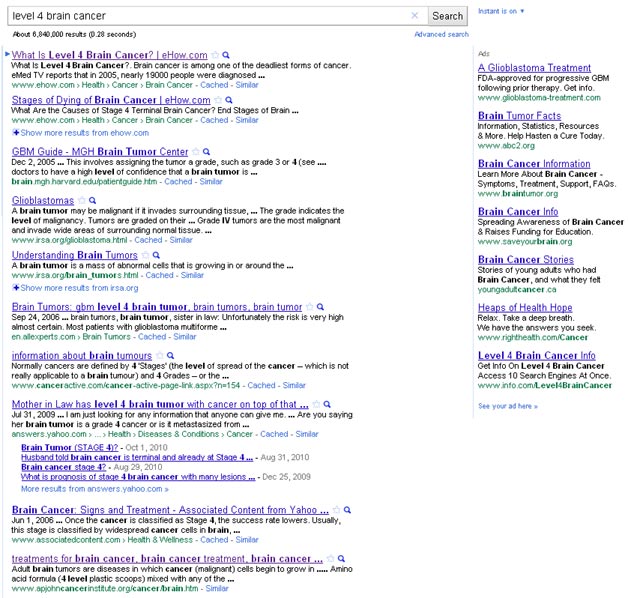Clear the search box with the X icon
The width and height of the screenshot is (628, 598).
415,16
